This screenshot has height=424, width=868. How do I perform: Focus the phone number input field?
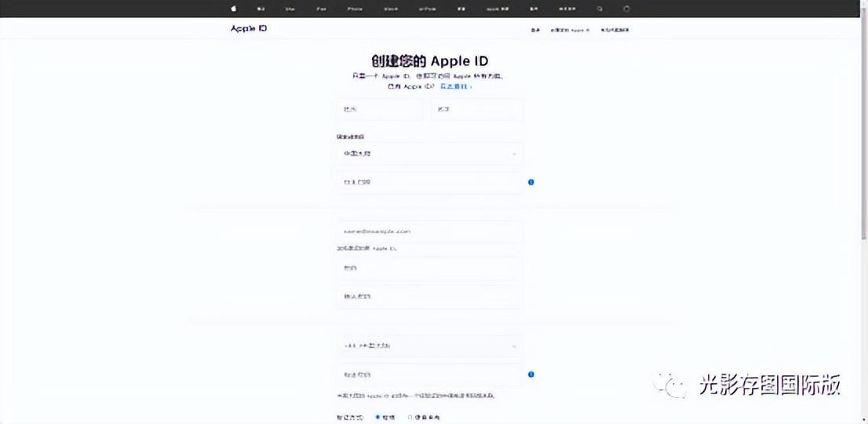click(429, 375)
